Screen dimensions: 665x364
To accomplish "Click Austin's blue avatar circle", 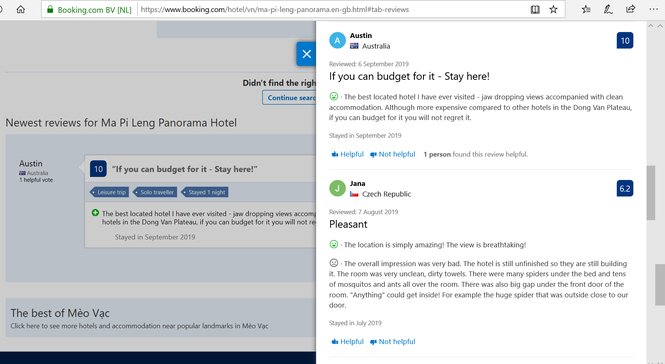I will 337,41.
